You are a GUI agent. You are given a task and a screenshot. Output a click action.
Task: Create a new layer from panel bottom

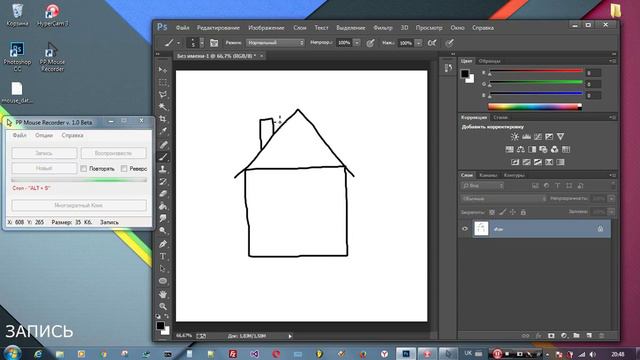tap(589, 336)
